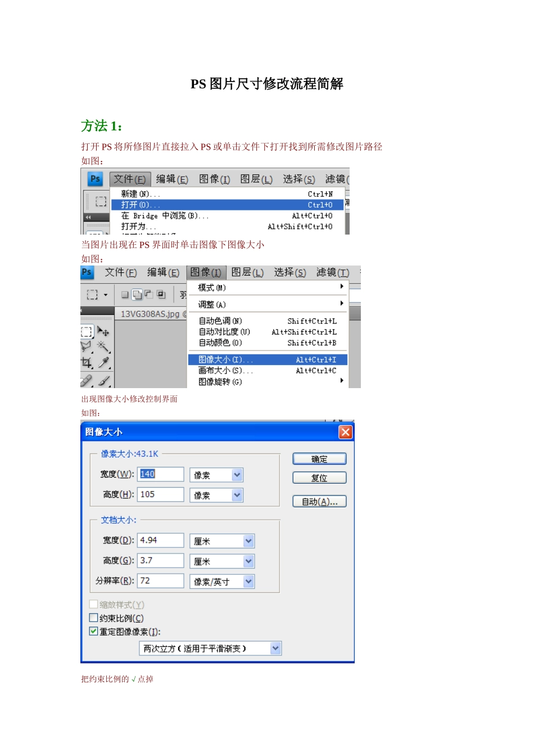This screenshot has width=534, height=756.
Task: Select the Polygonal Lasso tool
Action: coord(86,346)
